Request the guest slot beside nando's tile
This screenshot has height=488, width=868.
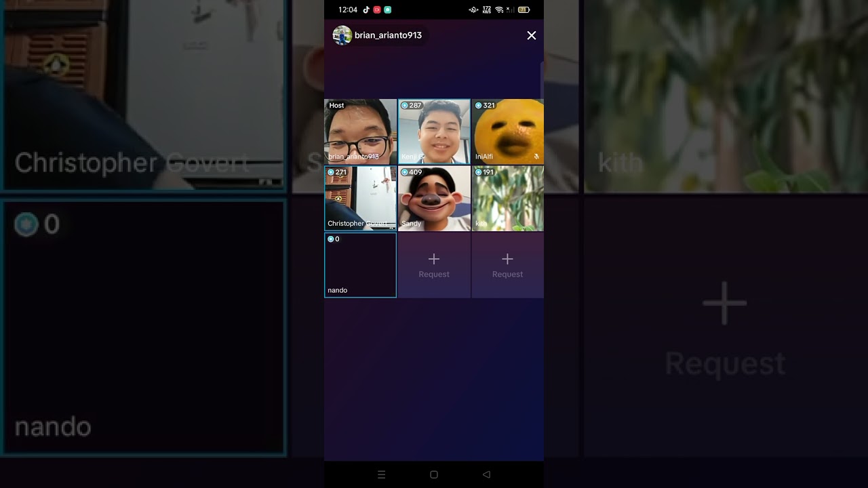pyautogui.click(x=434, y=265)
